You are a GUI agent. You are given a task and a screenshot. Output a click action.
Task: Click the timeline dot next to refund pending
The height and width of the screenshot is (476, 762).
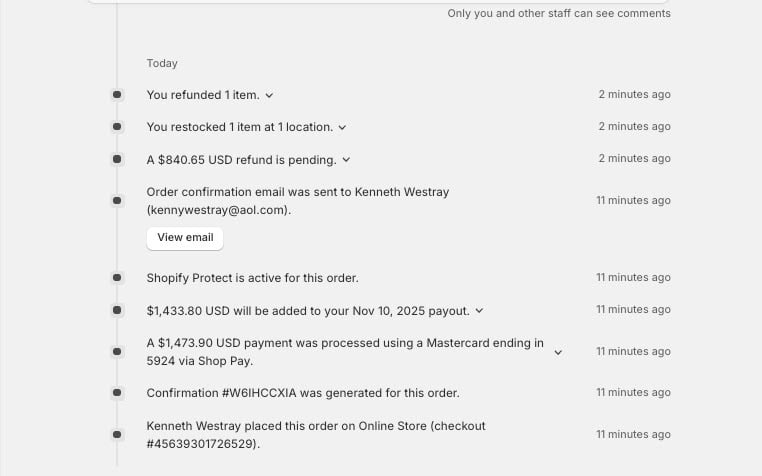click(117, 159)
